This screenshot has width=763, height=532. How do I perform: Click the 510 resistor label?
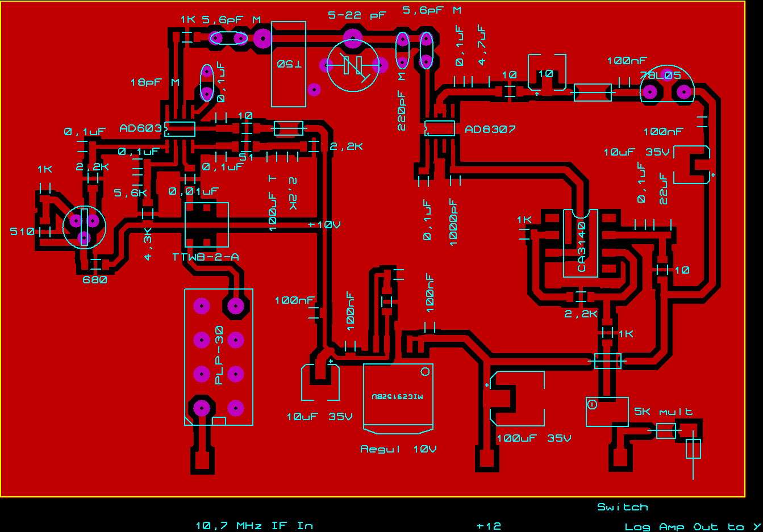[22, 231]
